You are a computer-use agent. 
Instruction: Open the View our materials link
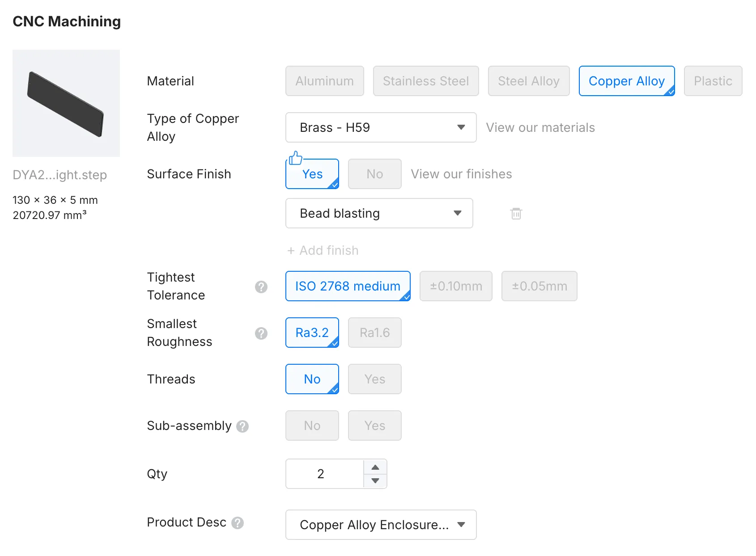[x=540, y=128]
